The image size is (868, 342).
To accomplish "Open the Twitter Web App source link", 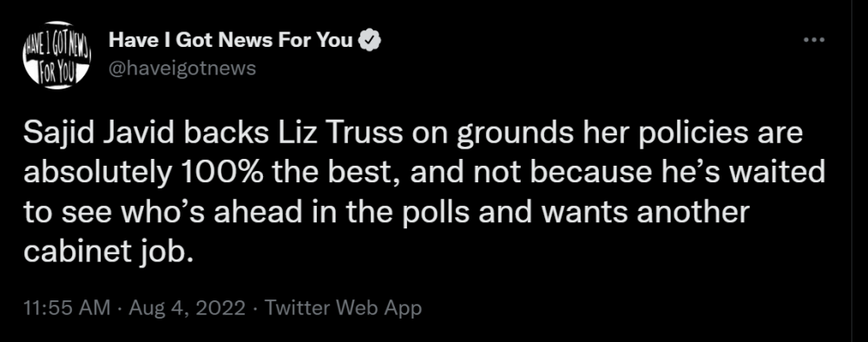I will coord(343,307).
